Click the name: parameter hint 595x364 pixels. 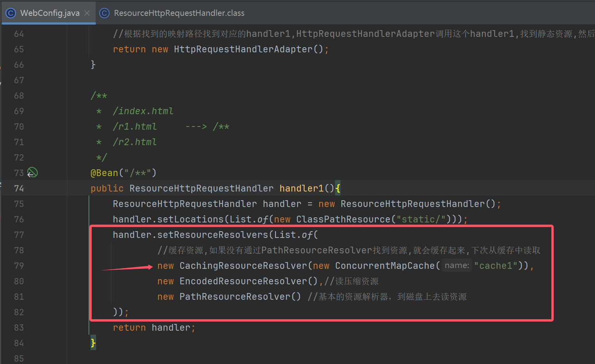click(456, 265)
